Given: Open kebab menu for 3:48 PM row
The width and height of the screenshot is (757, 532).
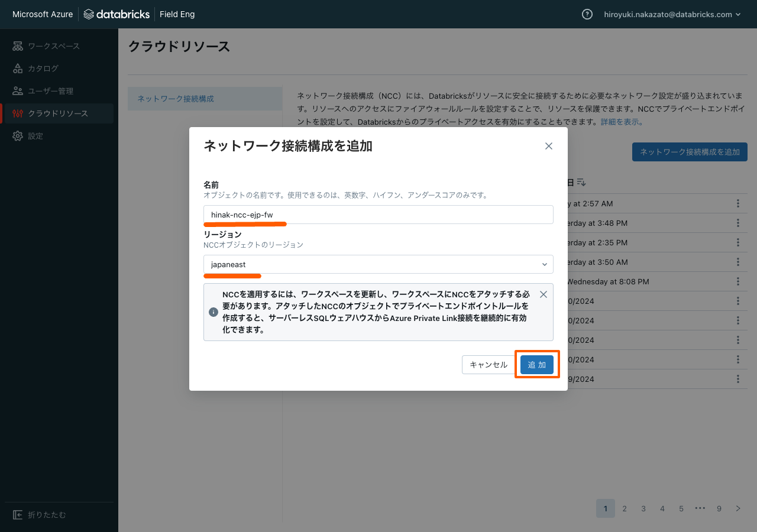Looking at the screenshot, I should [x=738, y=223].
